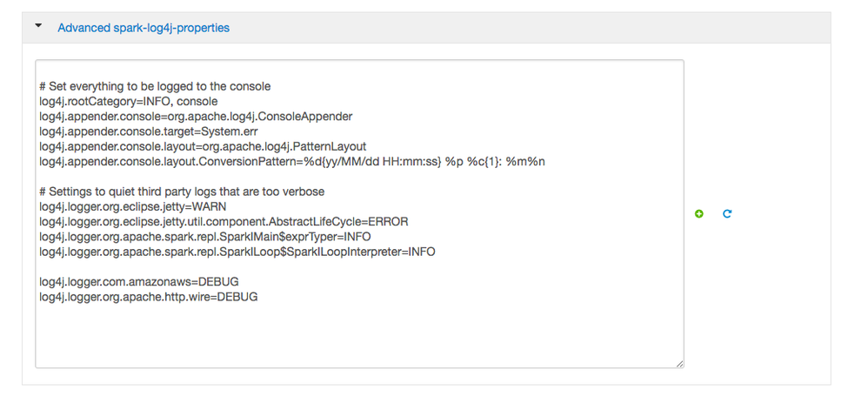868x397 pixels.
Task: Click the AbstractLifeCycle=ERROR line
Action: point(224,222)
